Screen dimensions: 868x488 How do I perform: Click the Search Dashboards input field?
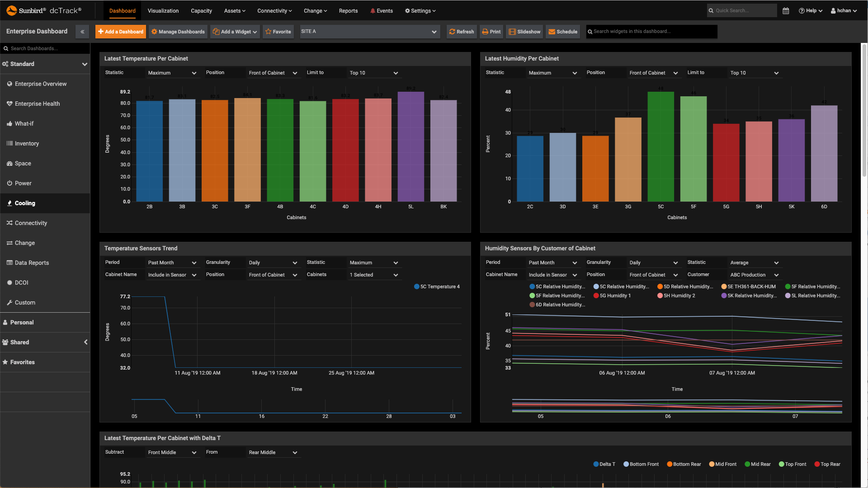point(45,48)
